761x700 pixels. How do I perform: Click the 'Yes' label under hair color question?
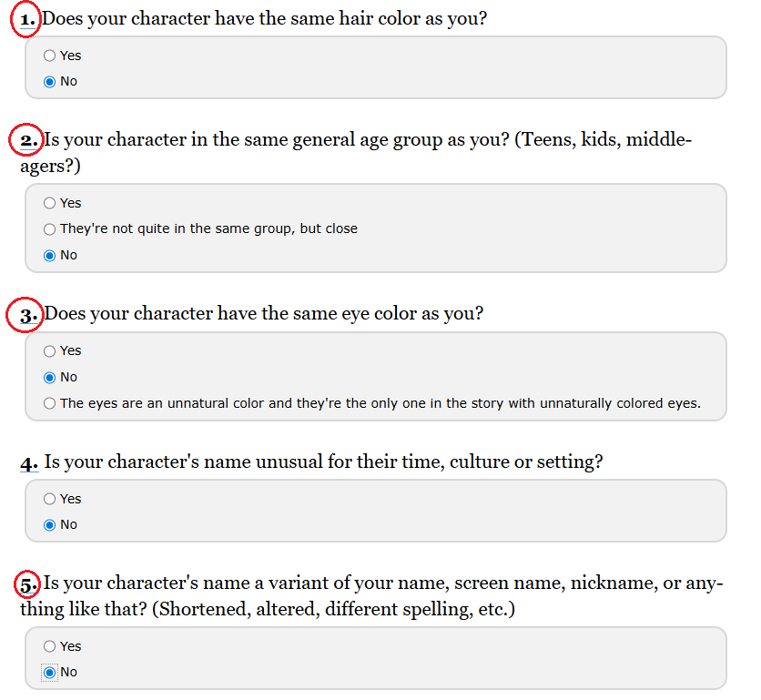[x=71, y=56]
